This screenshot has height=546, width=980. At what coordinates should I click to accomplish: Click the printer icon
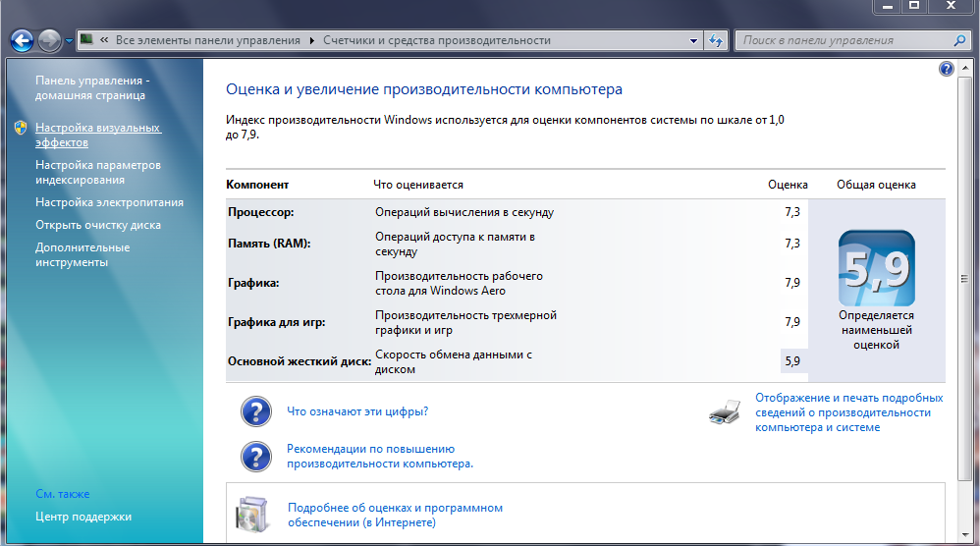tap(725, 412)
